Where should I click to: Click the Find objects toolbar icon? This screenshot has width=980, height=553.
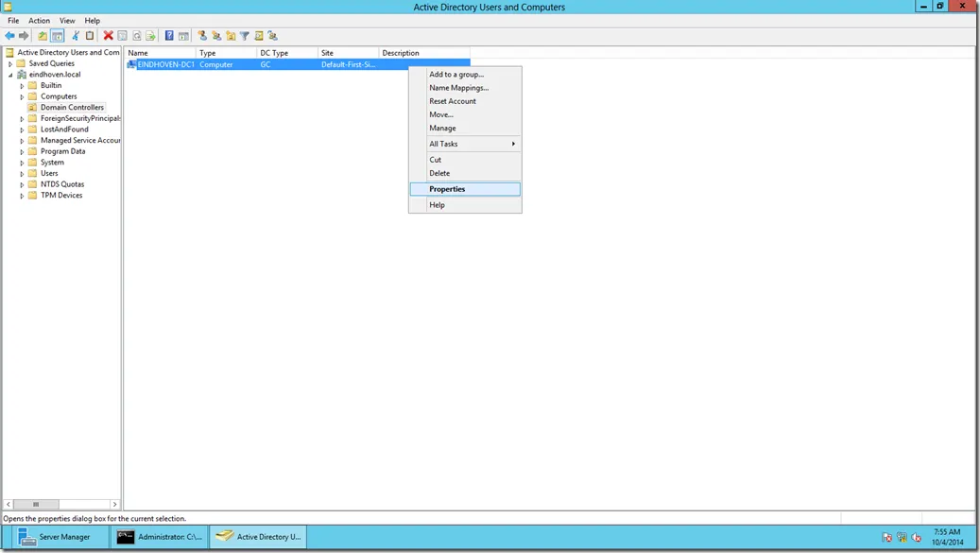[x=259, y=36]
